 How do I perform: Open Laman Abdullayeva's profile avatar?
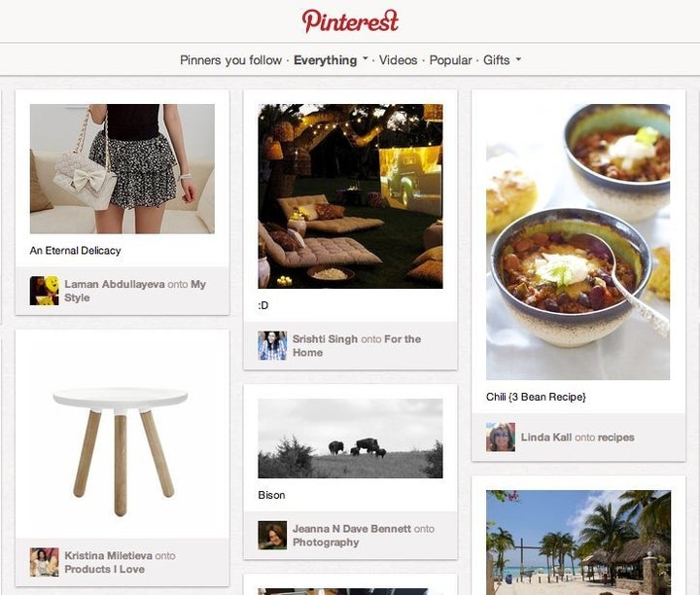pos(44,291)
